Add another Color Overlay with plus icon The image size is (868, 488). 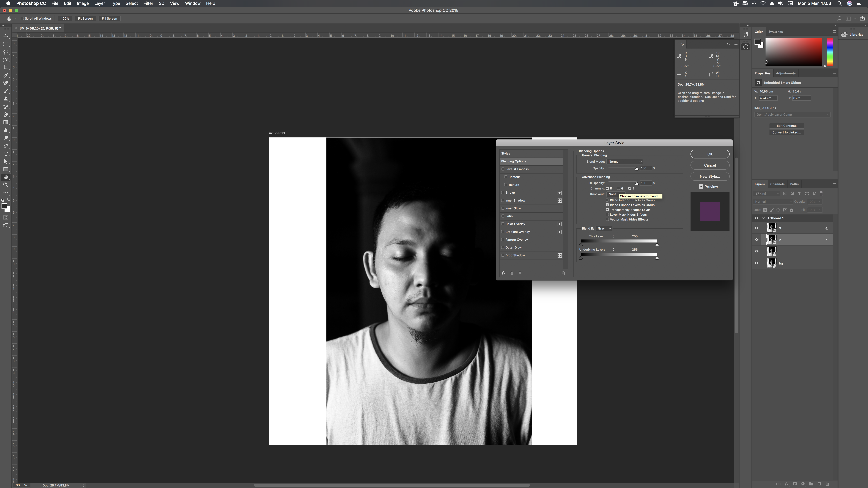[x=560, y=224]
